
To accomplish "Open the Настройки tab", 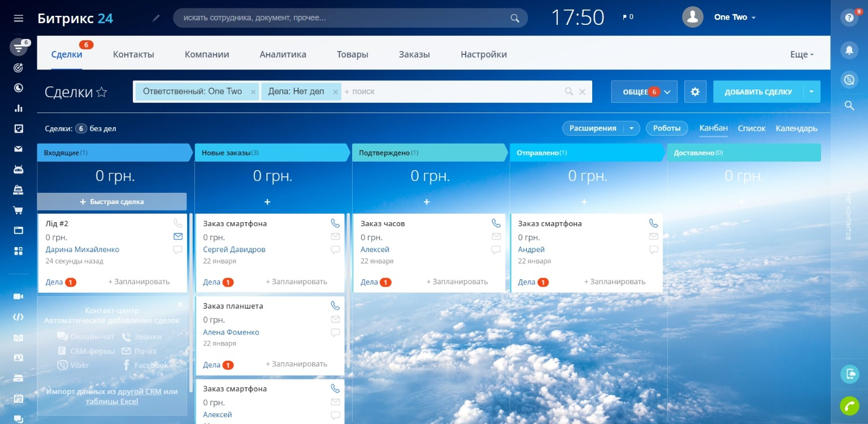I will point(484,55).
